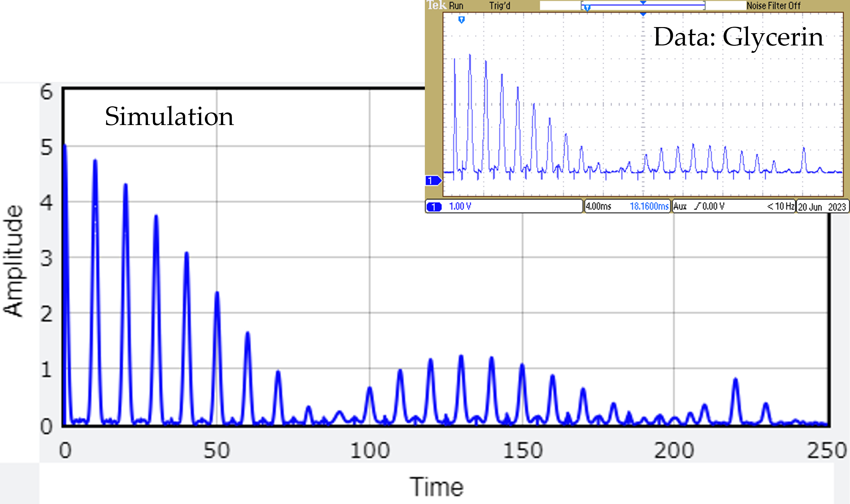
Task: Click the Simulation plot label
Action: click(169, 116)
